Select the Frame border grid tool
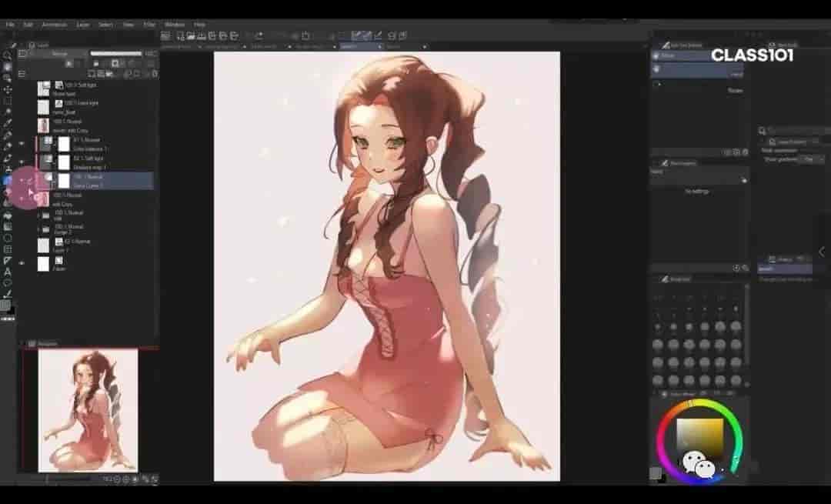 8,249
